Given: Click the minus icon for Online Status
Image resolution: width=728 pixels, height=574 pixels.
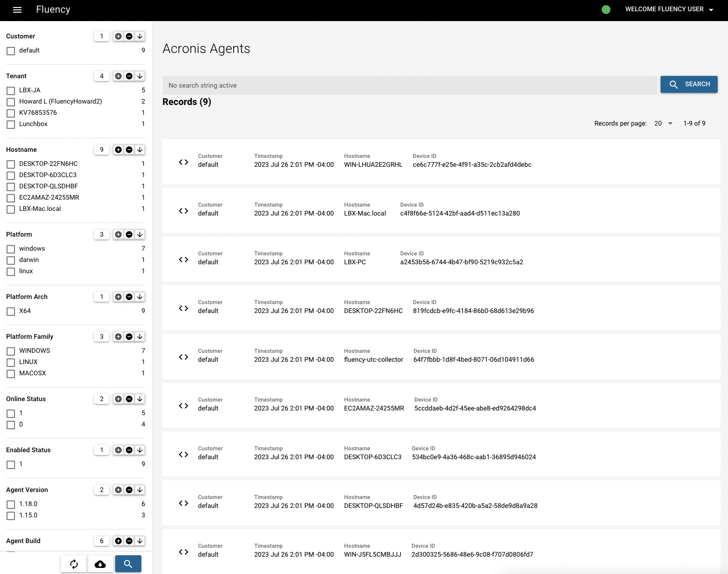Looking at the screenshot, I should tap(129, 399).
